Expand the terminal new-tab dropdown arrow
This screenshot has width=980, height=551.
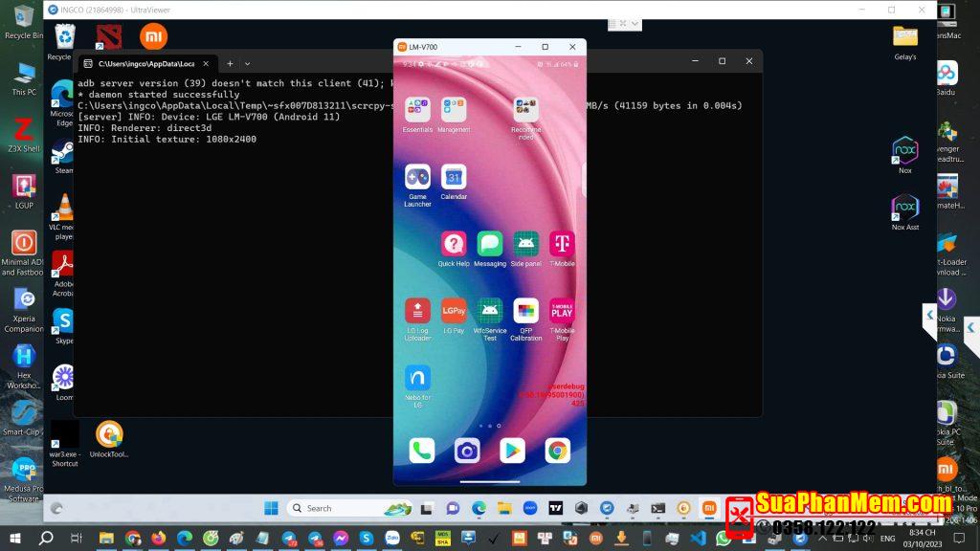[248, 63]
